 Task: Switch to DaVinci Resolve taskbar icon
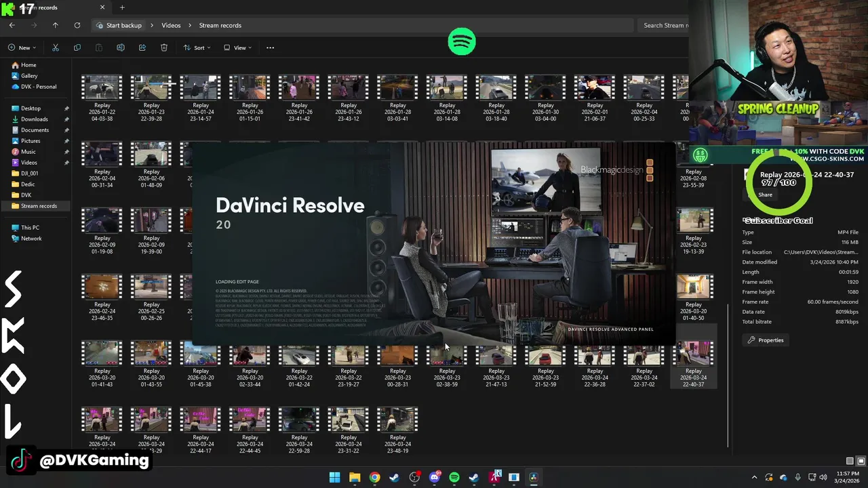click(534, 477)
